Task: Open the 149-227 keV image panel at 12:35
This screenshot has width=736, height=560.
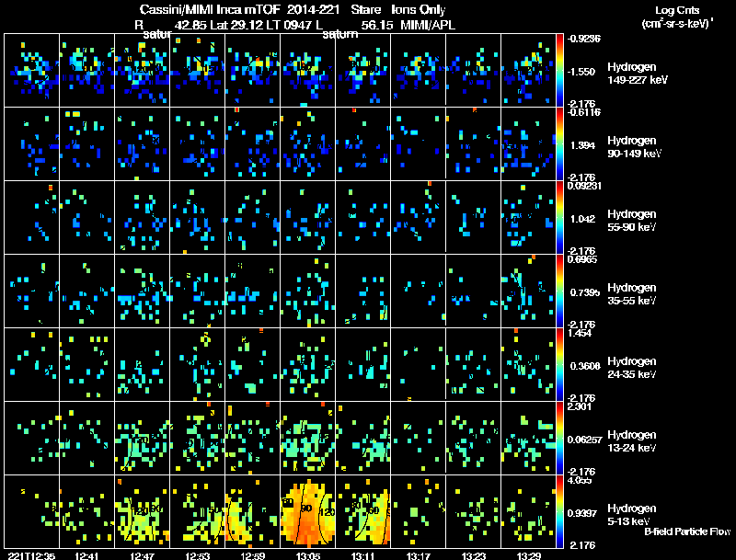Action: [x=32, y=71]
